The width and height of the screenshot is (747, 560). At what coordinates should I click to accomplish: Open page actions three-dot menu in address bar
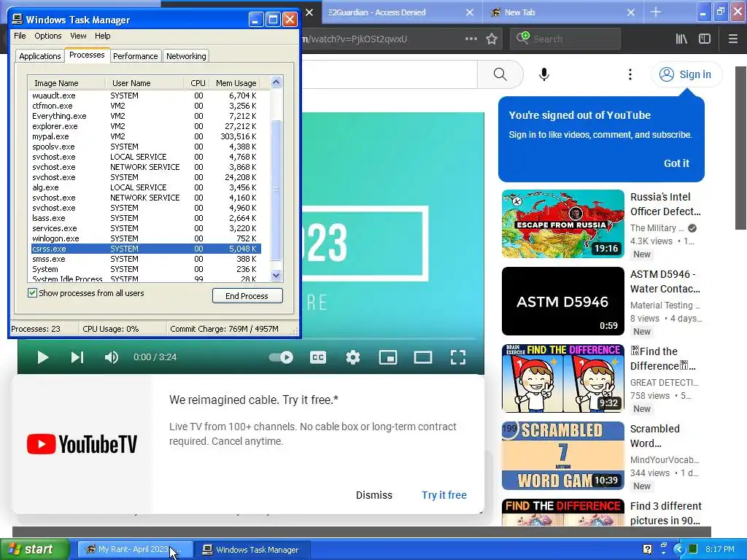[x=471, y=39]
